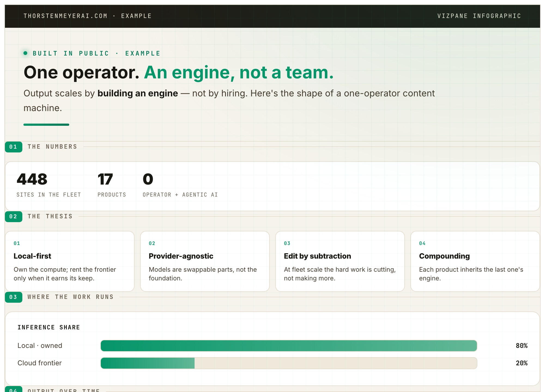Viewport: 545px width, 392px height.
Task: Click the 03 number in the Edit by subtraction card
Action: 287,243
